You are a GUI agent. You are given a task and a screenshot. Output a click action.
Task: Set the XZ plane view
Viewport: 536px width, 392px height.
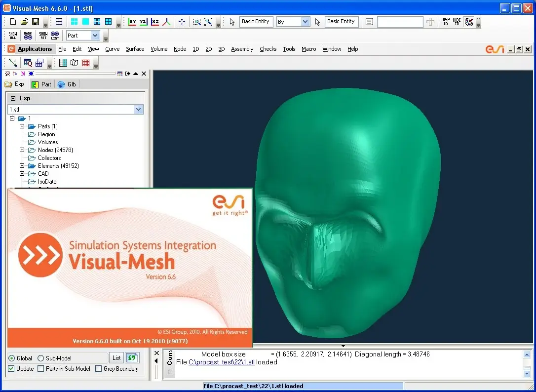point(154,22)
